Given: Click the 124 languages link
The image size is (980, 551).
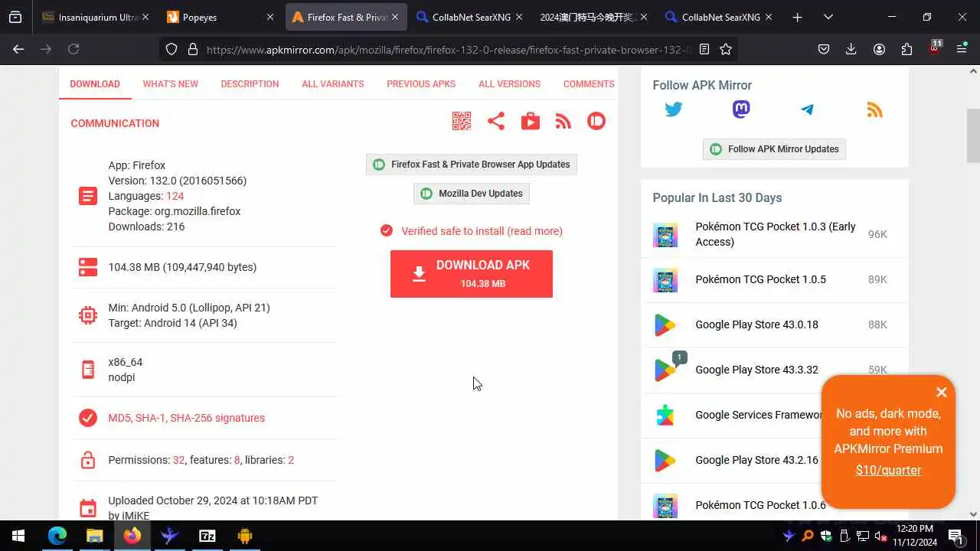Looking at the screenshot, I should click(x=175, y=196).
